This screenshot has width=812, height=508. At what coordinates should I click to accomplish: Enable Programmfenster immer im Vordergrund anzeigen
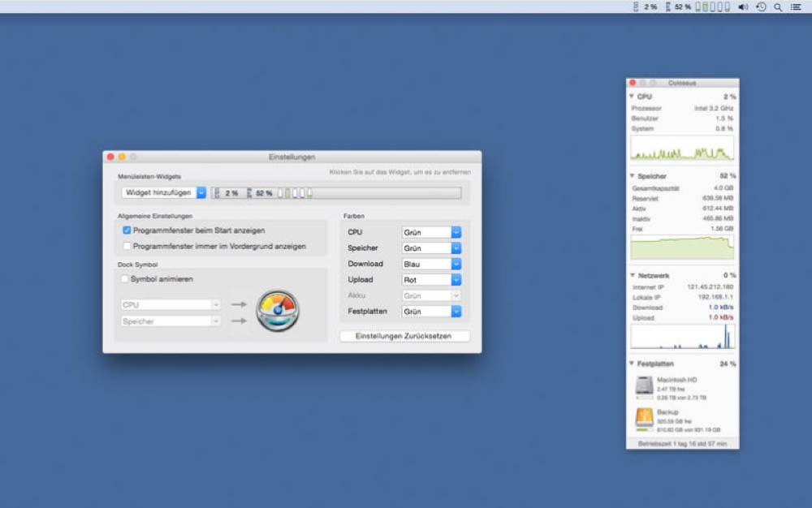click(127, 246)
